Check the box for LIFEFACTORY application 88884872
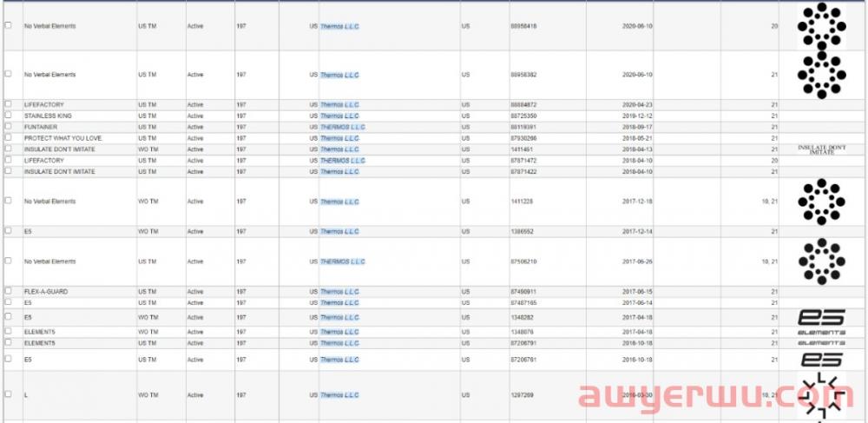868x423 pixels. (x=8, y=104)
